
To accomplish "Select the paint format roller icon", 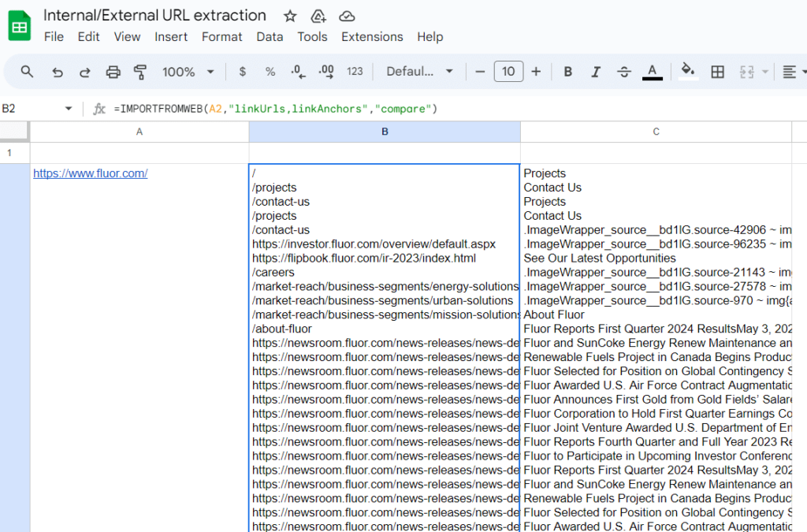I will point(140,72).
